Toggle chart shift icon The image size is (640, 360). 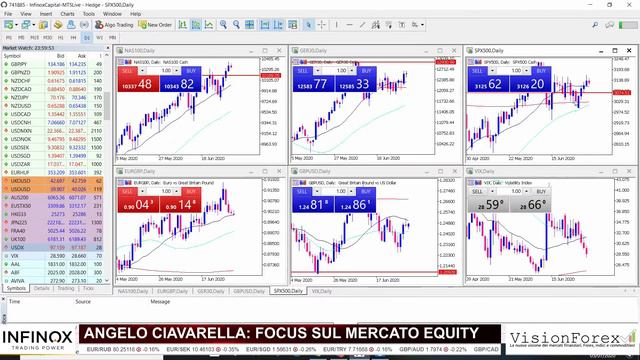point(278,25)
